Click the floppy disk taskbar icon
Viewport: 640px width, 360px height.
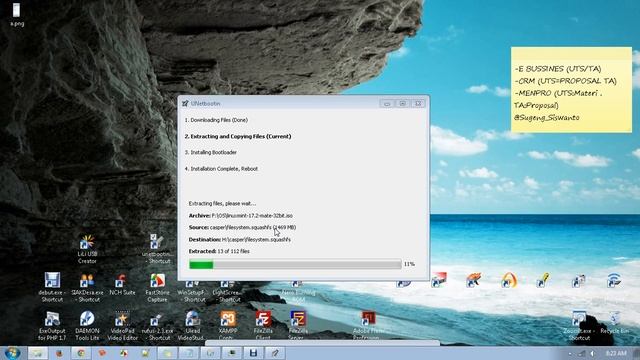click(x=253, y=353)
